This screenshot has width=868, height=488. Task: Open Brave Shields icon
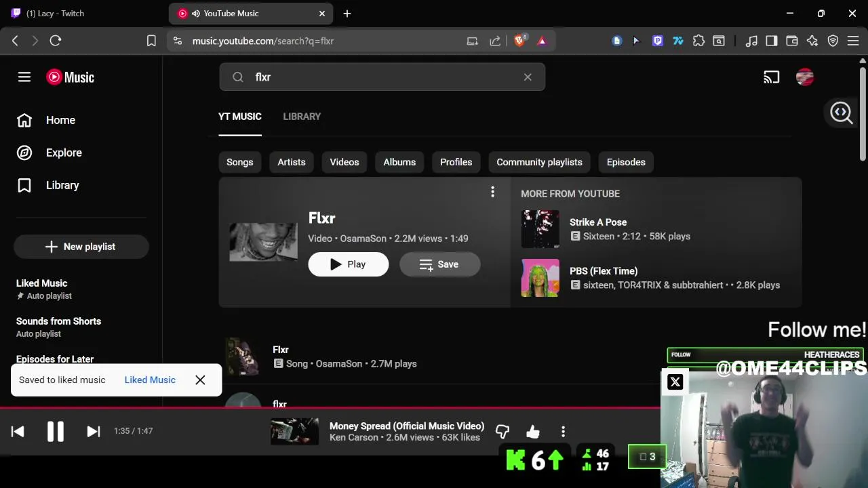tap(520, 41)
